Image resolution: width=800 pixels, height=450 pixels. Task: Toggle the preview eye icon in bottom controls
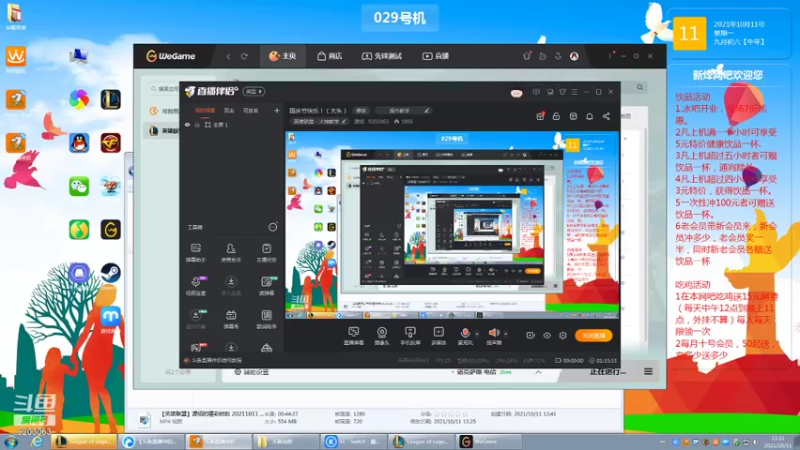point(546,335)
